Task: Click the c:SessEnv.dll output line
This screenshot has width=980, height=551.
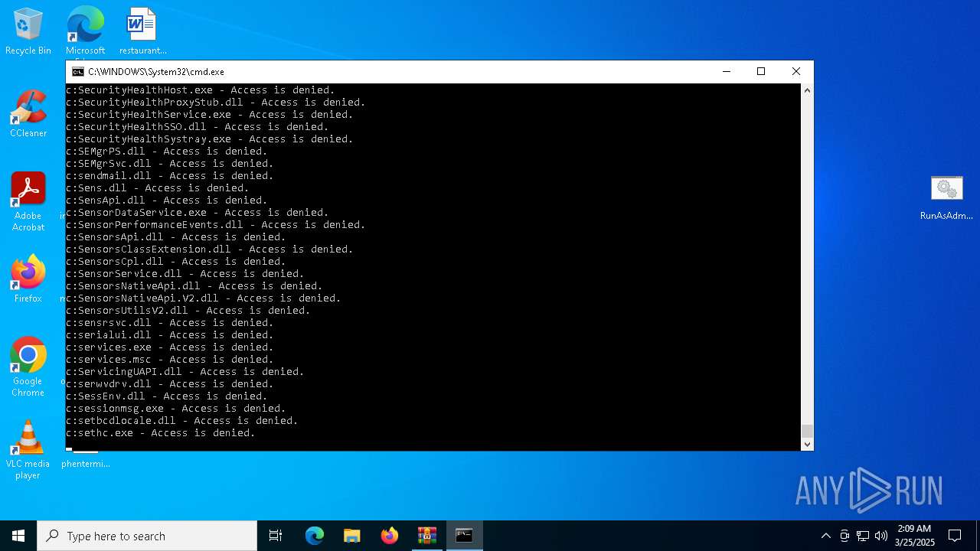Action: pyautogui.click(x=167, y=396)
